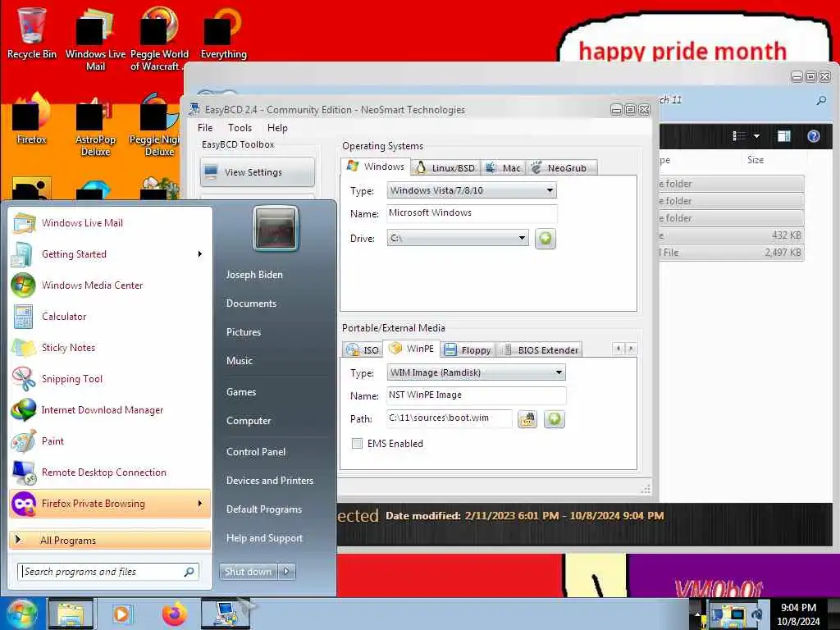This screenshot has width=840, height=630.
Task: Expand Firefox Private Browsing submenu arrow
Action: click(x=200, y=504)
